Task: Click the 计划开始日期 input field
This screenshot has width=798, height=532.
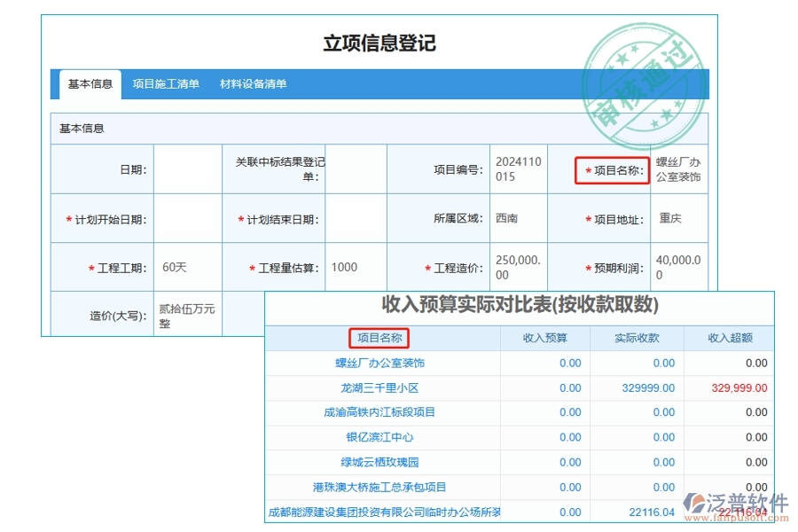Action: 186,218
